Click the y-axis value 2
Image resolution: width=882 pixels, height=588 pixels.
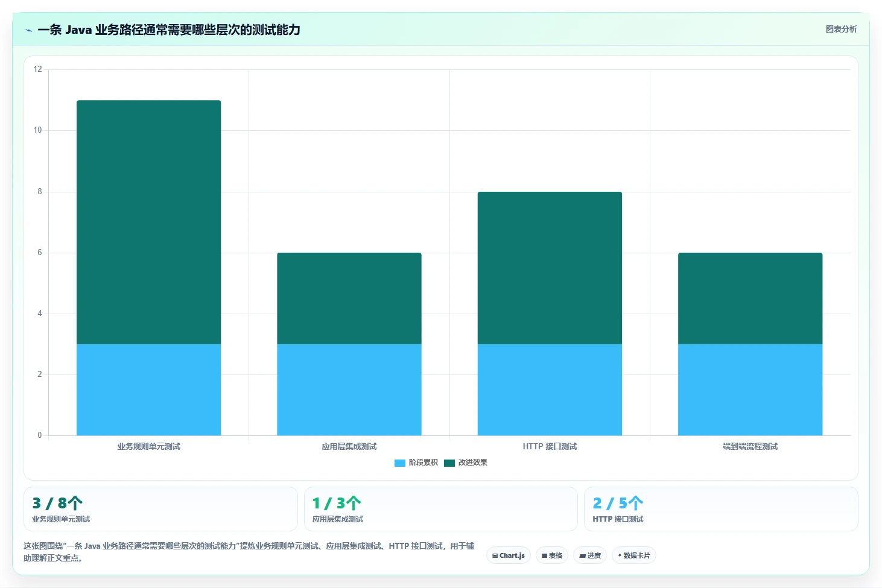(40, 374)
